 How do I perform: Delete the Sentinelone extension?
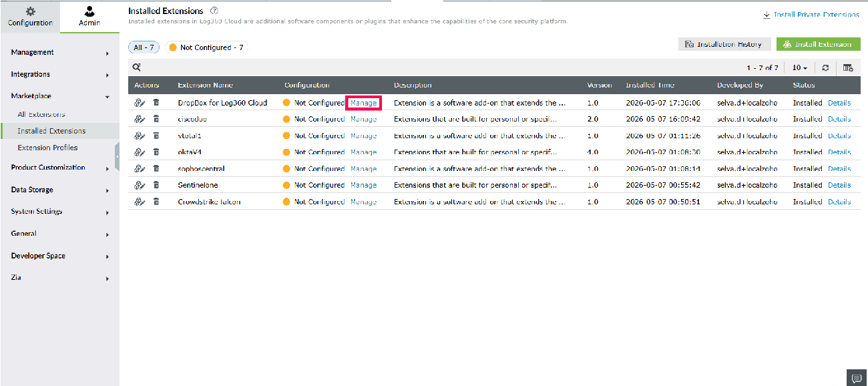(156, 185)
